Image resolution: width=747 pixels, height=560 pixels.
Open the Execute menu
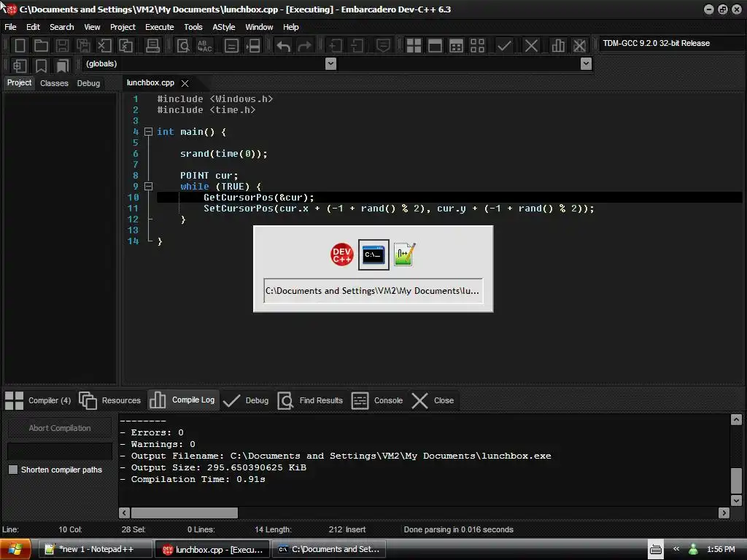click(x=160, y=27)
